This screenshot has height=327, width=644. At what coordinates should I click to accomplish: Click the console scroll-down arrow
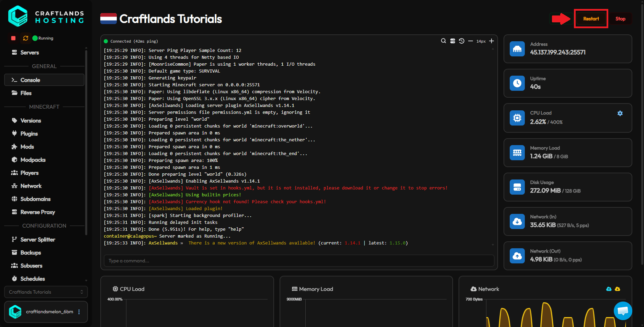493,245
